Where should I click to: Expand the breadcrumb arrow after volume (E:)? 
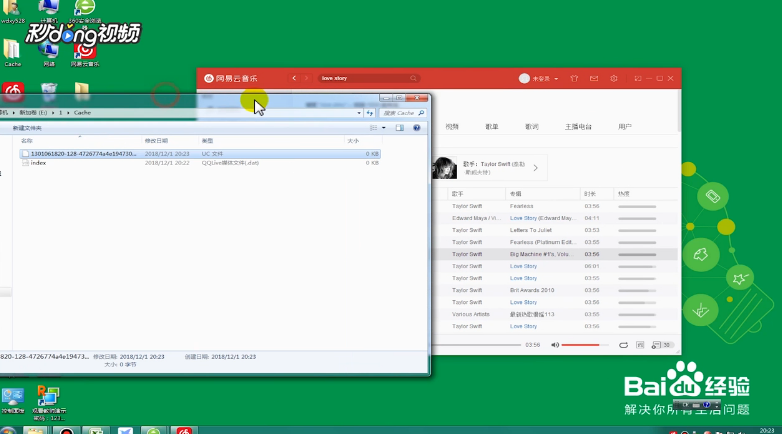[53, 113]
